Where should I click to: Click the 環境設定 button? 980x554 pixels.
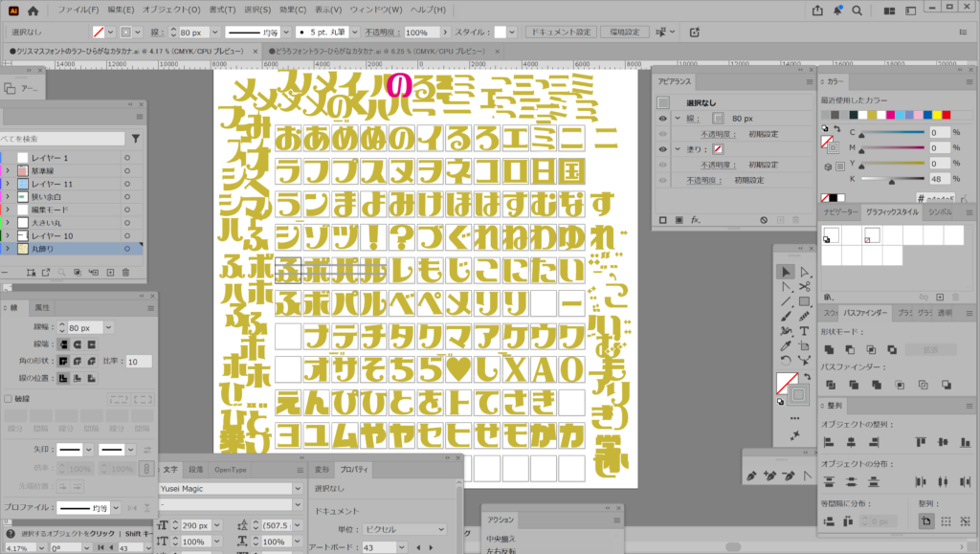(x=618, y=32)
